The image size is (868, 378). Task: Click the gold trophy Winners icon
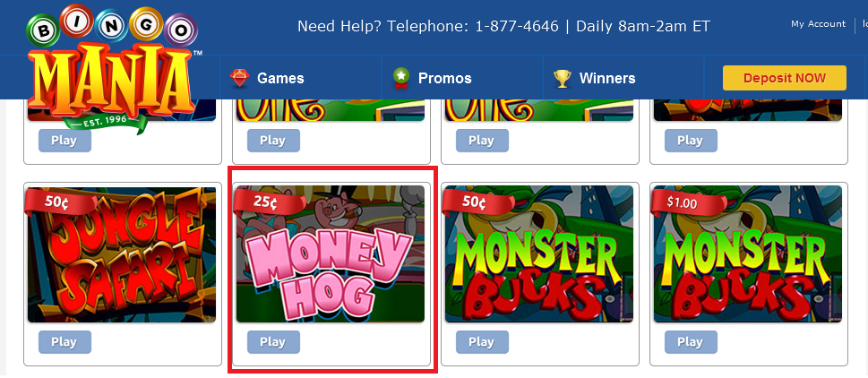pos(562,79)
